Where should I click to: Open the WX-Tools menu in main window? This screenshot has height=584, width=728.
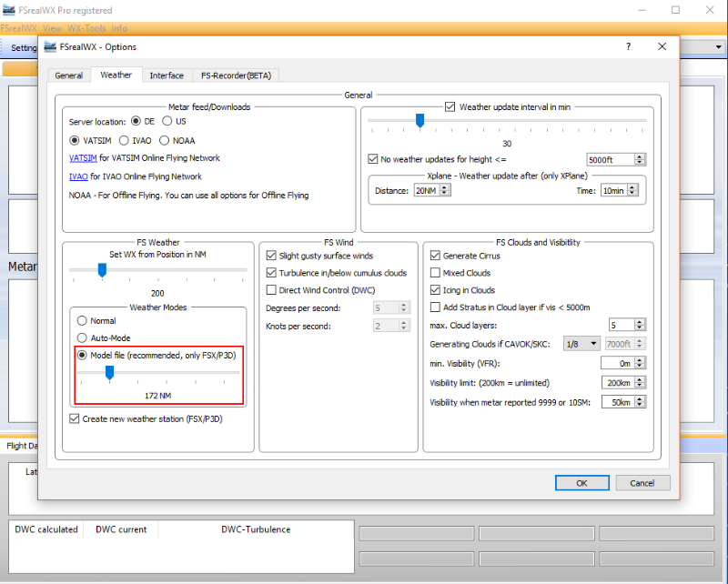(x=86, y=28)
